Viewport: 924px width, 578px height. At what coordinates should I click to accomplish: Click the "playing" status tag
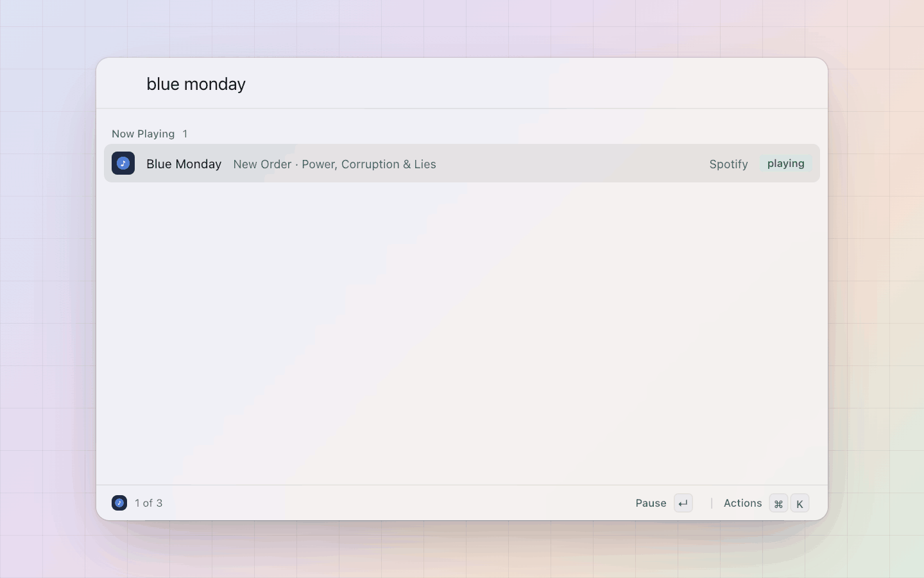(x=785, y=163)
